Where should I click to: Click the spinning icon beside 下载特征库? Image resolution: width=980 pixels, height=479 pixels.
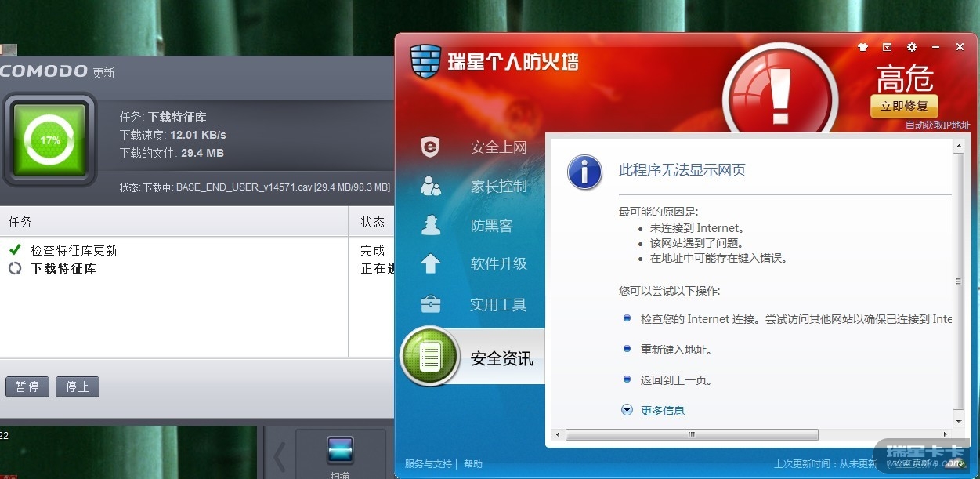pyautogui.click(x=15, y=268)
